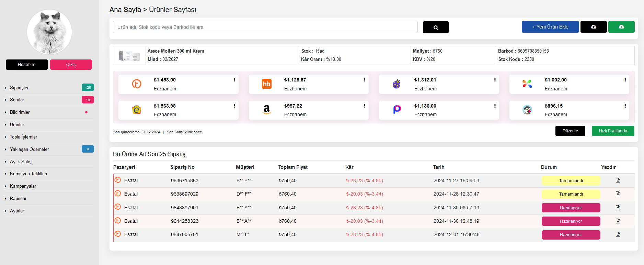Click print icon for order 9636715863
This screenshot has width=644, height=265.
pos(618,180)
